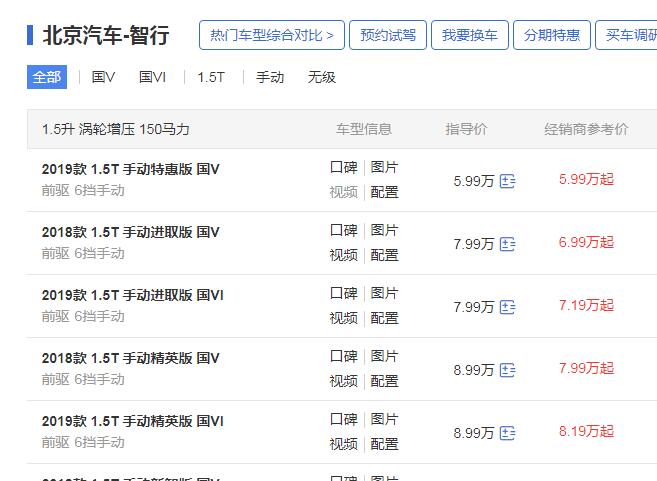
Task: Click the 1.5升 涡轮增压 150马力 group header
Action: pos(115,129)
